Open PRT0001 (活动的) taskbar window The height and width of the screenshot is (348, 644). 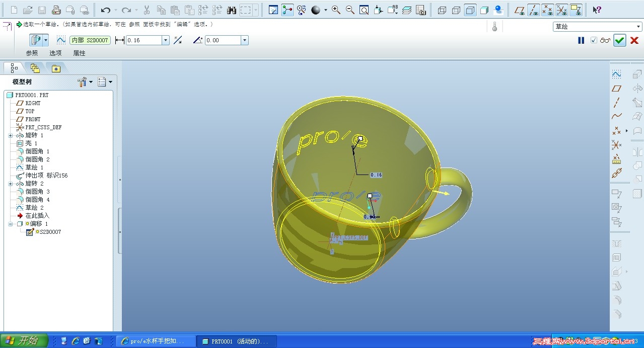[236, 341]
